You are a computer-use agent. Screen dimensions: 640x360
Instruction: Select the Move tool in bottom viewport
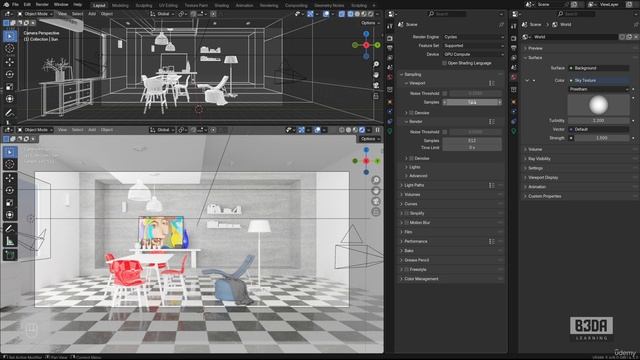(10, 178)
